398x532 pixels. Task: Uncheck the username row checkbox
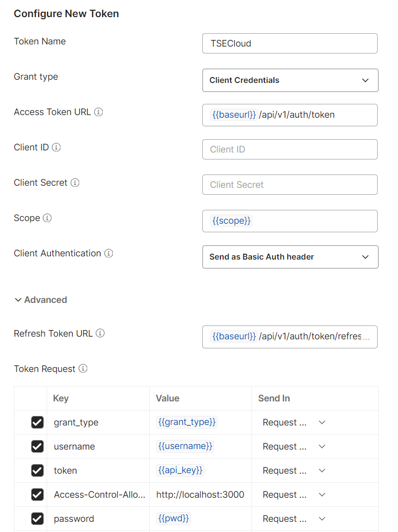pyautogui.click(x=37, y=446)
